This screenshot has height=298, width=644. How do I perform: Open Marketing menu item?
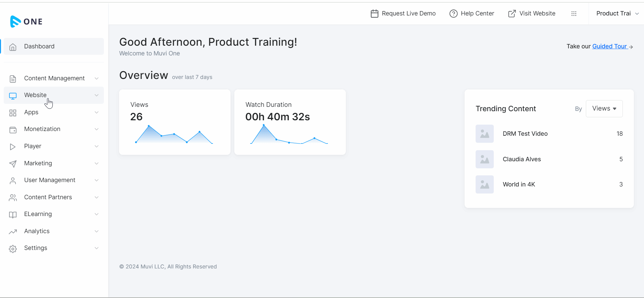[x=54, y=163]
